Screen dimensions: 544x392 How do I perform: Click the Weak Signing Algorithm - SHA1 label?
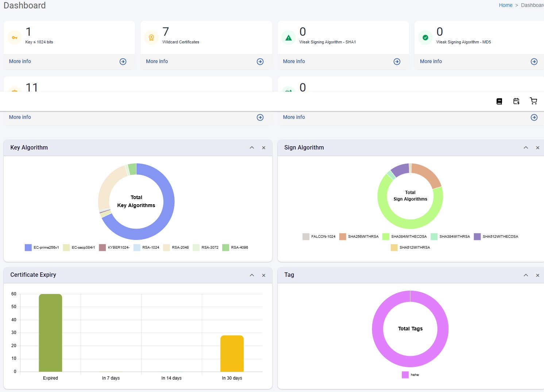(328, 42)
